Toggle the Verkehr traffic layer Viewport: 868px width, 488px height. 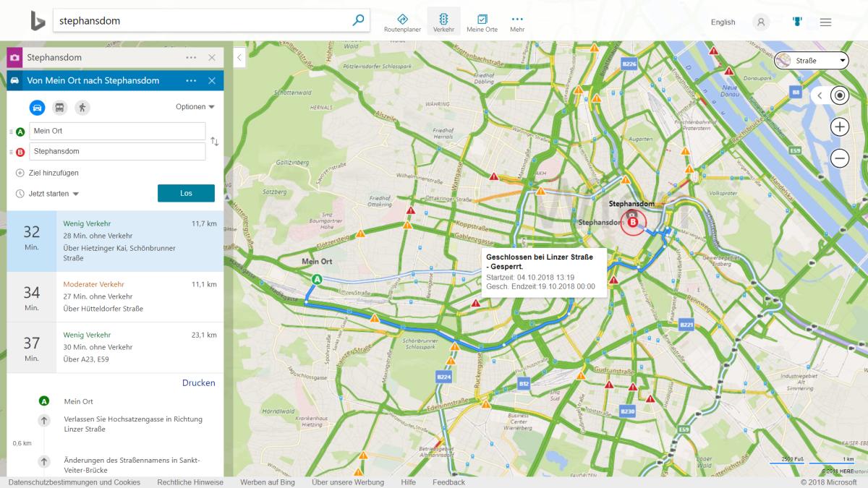tap(443, 22)
